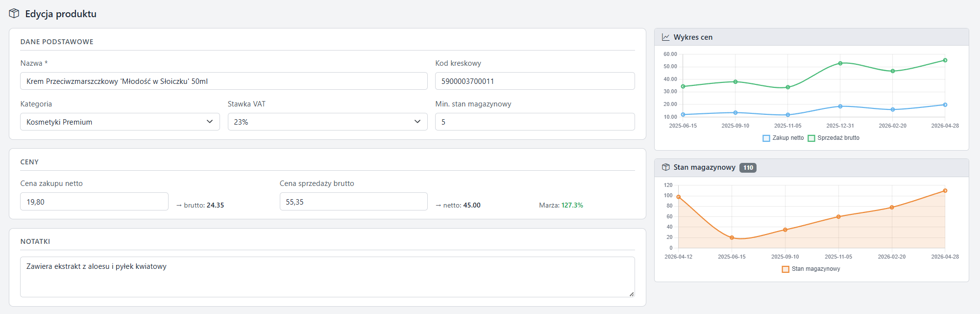Click the blue purchase point at 2026-04-28
The width and height of the screenshot is (980, 314).
coord(945,105)
